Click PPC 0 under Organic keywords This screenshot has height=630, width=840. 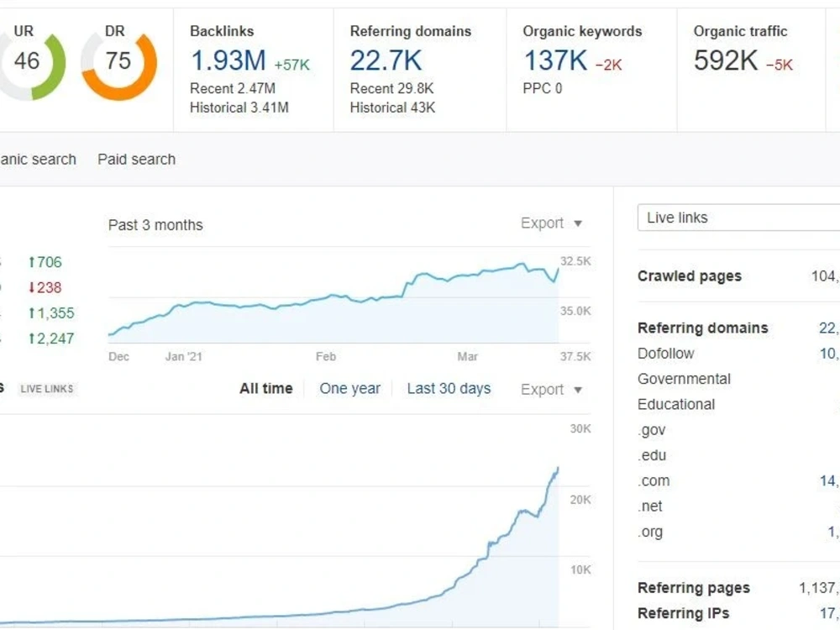[542, 88]
